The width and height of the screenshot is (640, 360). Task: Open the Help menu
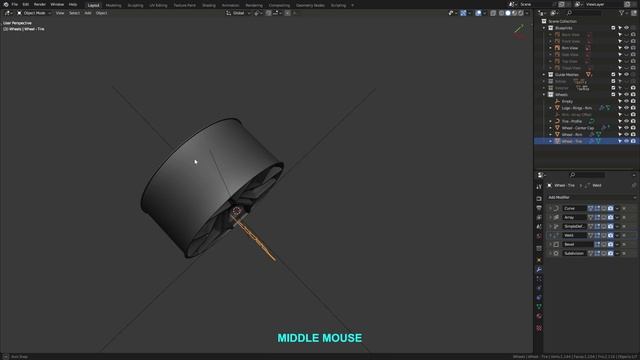pyautogui.click(x=73, y=4)
